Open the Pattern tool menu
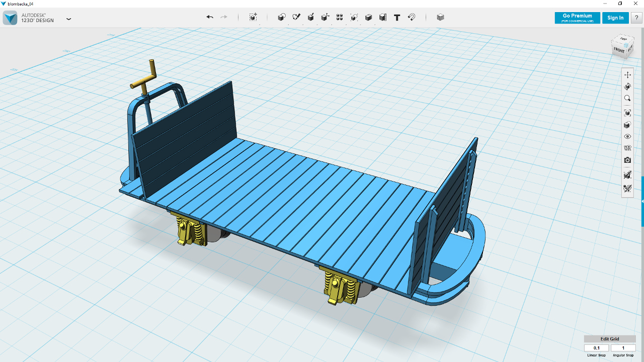The image size is (644, 362). tap(340, 17)
